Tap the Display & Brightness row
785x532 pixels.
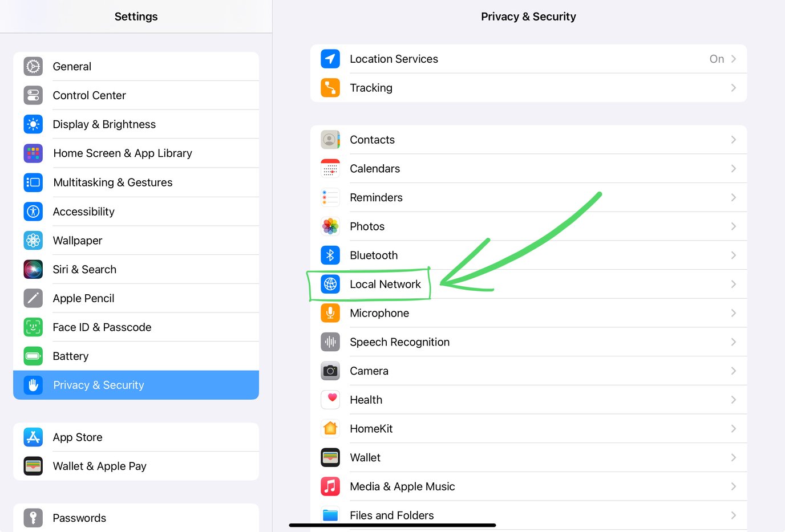(x=136, y=124)
